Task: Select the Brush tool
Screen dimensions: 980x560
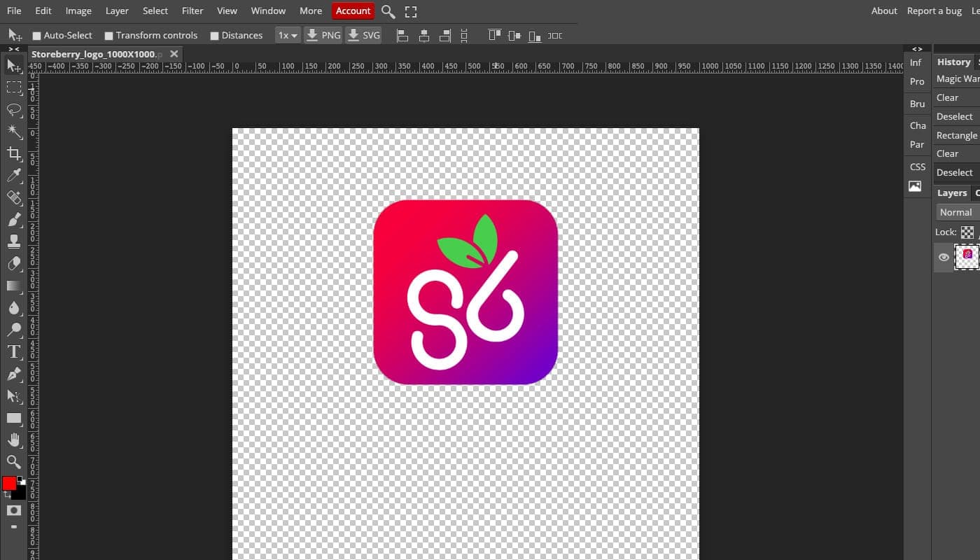Action: [13, 220]
